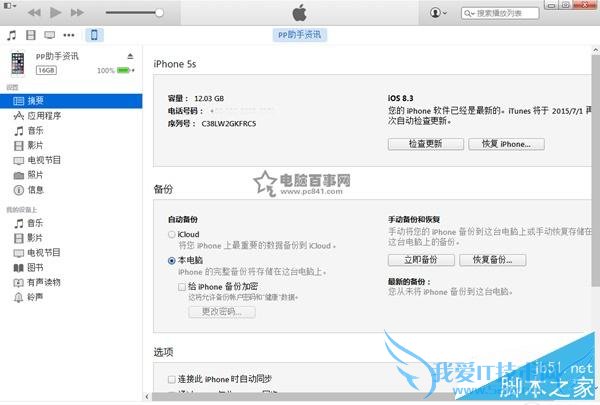Open 图书 in the sidebar
The width and height of the screenshot is (600, 405).
(x=35, y=268)
